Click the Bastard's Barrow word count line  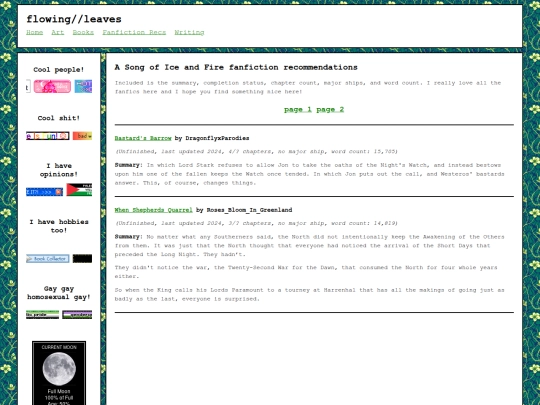click(256, 152)
